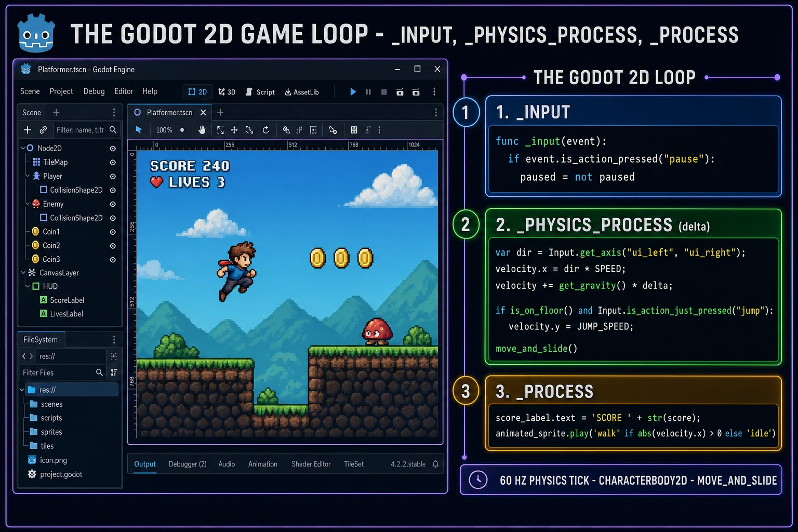798x532 pixels.
Task: Open the scripts folder
Action: click(x=46, y=418)
